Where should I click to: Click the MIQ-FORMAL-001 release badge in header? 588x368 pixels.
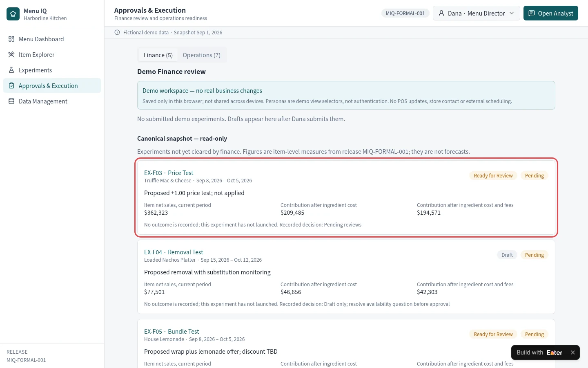click(405, 13)
